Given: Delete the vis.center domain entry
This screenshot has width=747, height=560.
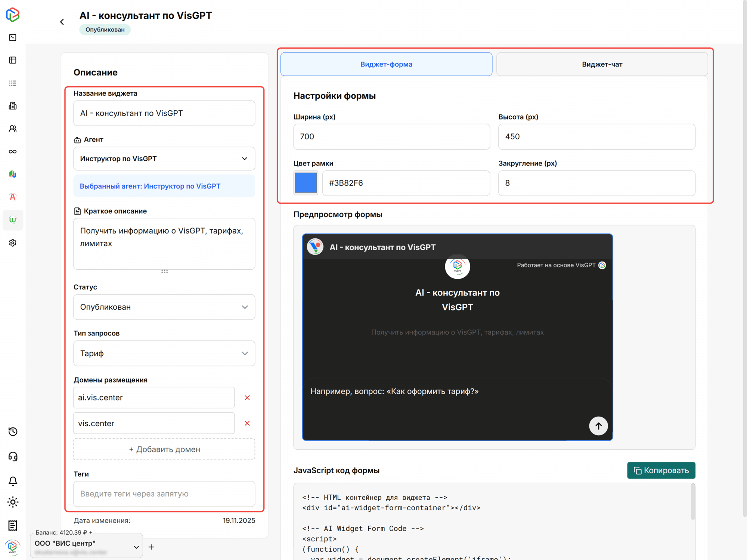Looking at the screenshot, I should (x=247, y=423).
